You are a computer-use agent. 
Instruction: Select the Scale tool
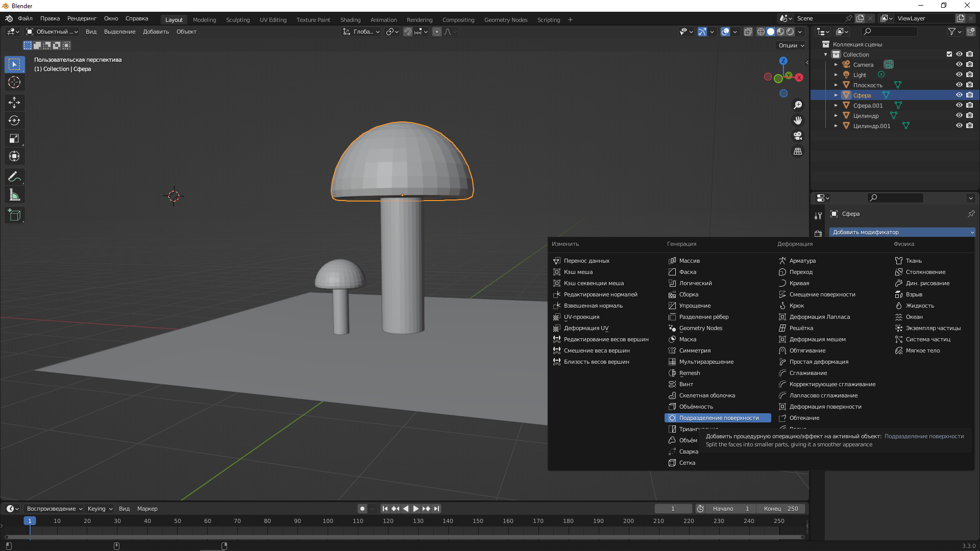click(x=14, y=138)
